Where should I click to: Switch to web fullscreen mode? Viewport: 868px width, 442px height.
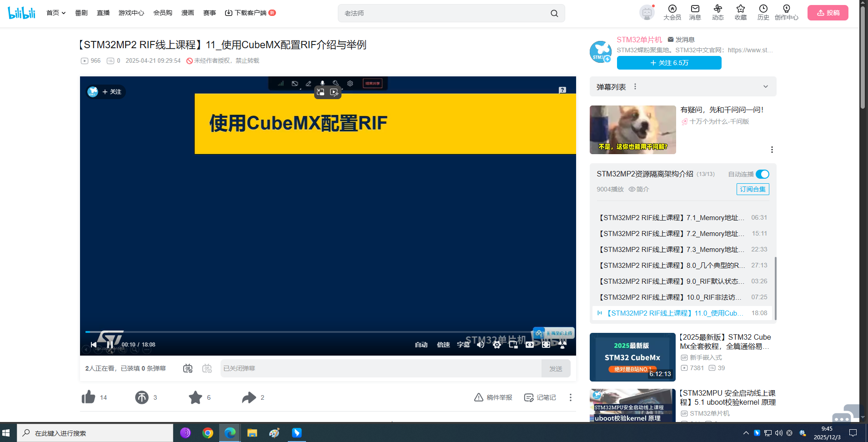(529, 345)
